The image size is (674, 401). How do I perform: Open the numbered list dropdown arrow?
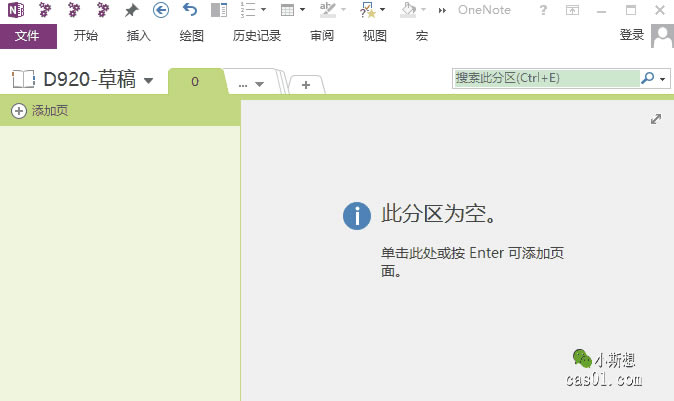coord(263,9)
